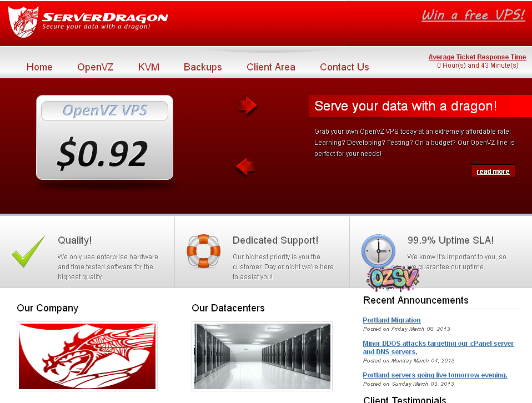Screen dimensions: 532x403
Task: Click the $0.92 price text
Action: [x=103, y=153]
